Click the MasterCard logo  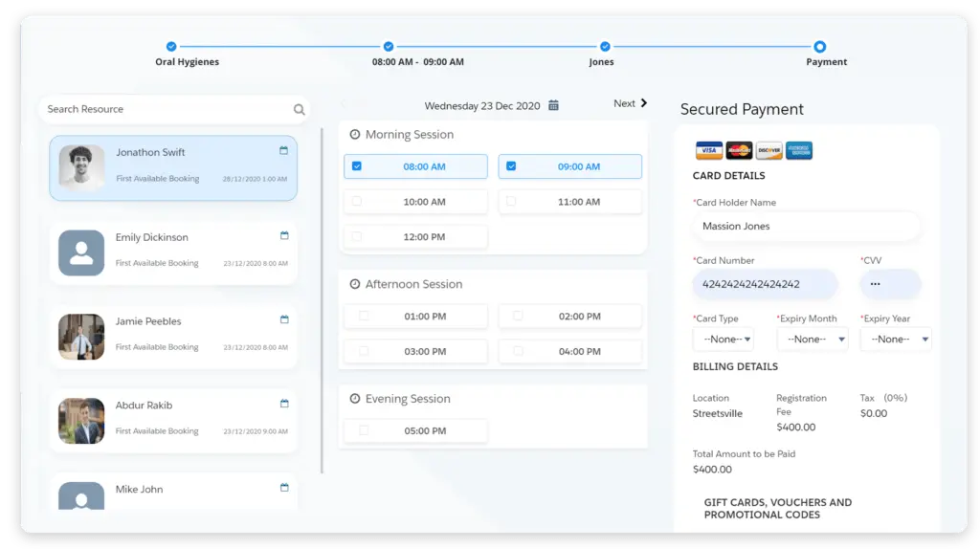tap(739, 150)
